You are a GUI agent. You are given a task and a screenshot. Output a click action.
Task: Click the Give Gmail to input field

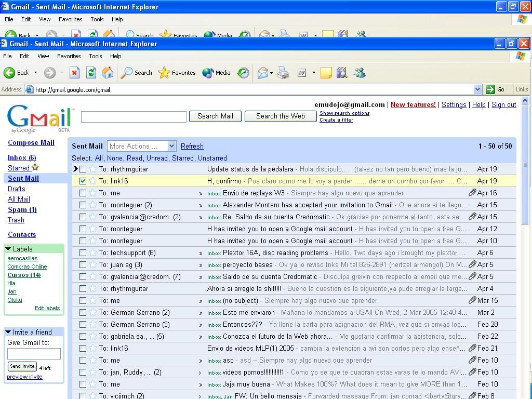click(x=34, y=353)
